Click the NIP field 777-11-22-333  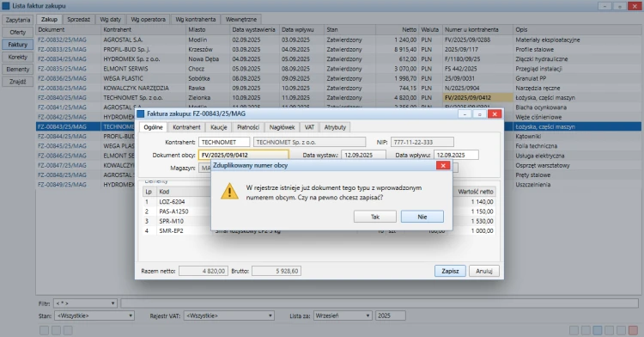422,142
